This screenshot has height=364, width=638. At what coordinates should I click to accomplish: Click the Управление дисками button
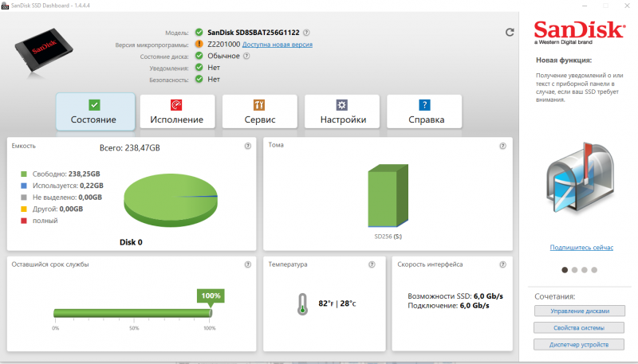pyautogui.click(x=580, y=311)
